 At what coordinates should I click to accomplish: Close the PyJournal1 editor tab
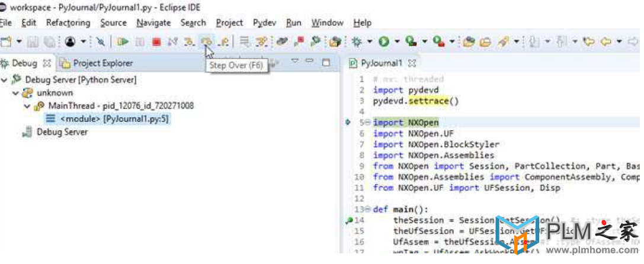(x=413, y=64)
